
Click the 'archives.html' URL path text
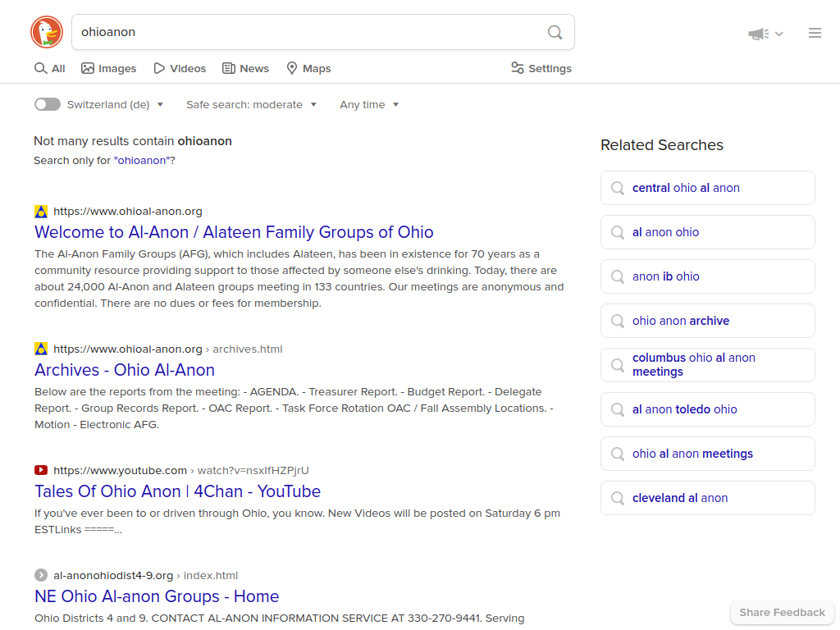click(x=248, y=349)
